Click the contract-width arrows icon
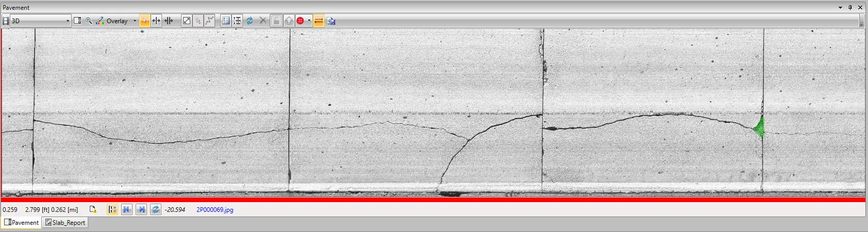Screen dimensions: 868x232 click(169, 21)
